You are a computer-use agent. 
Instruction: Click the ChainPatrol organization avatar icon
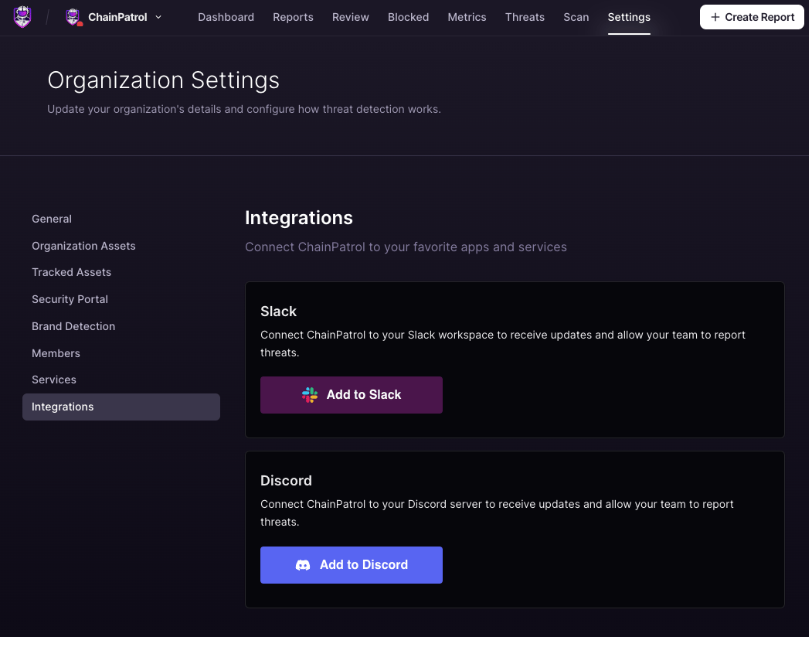pos(73,17)
